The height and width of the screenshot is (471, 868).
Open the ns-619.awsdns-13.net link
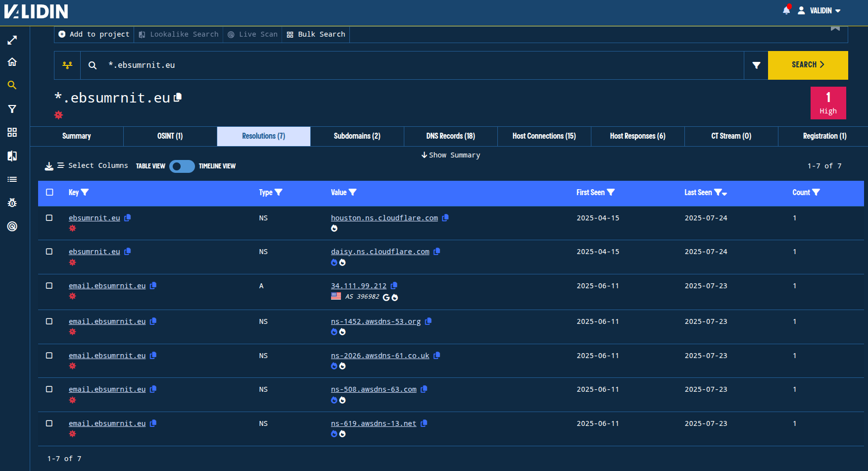pos(374,423)
